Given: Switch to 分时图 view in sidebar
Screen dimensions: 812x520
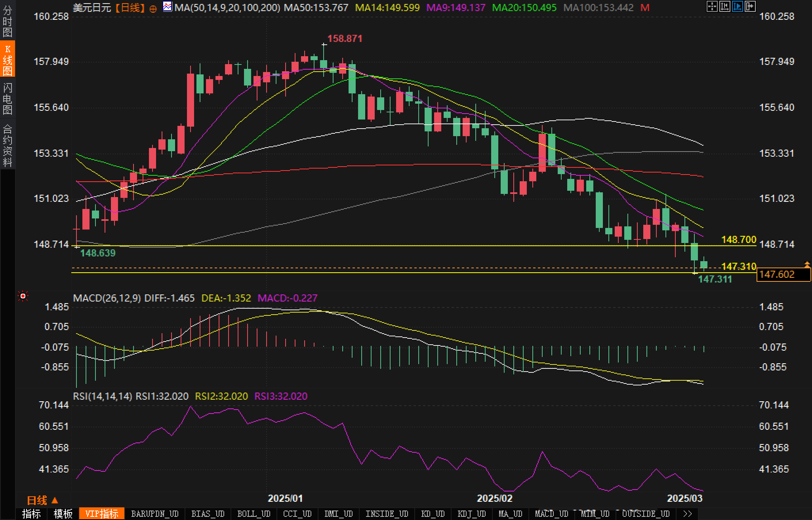Looking at the screenshot, I should [8, 21].
